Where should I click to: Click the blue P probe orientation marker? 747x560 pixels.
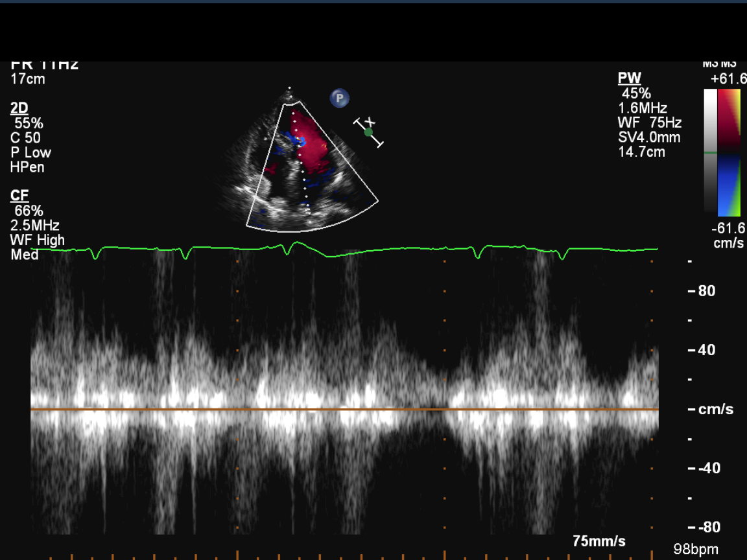pos(339,99)
